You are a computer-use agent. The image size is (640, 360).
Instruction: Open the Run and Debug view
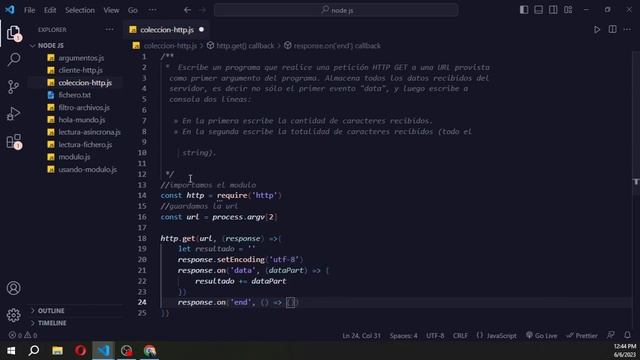click(13, 114)
